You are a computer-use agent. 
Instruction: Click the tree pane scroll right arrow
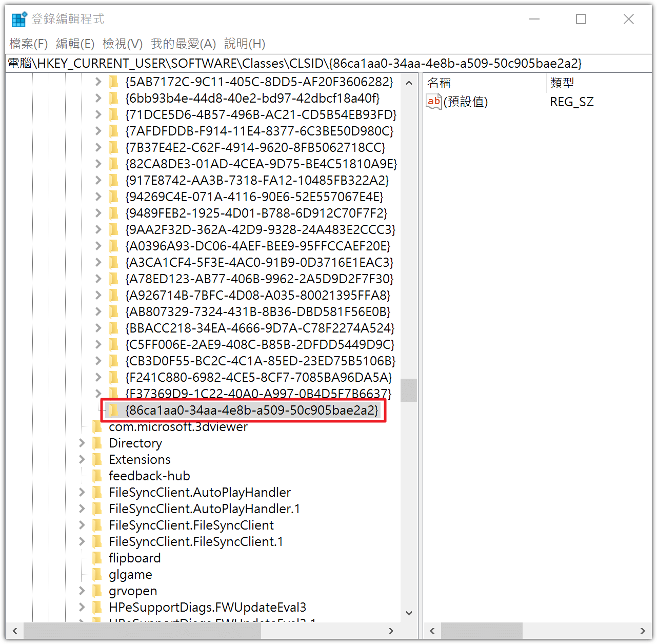[391, 631]
